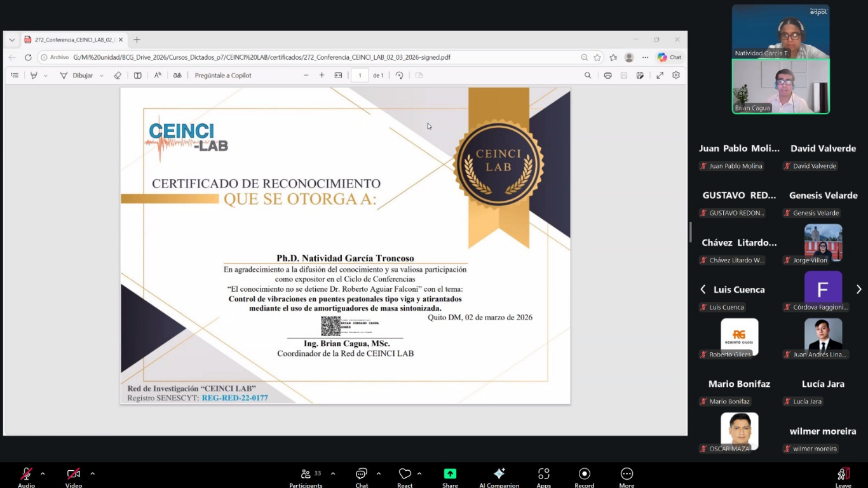This screenshot has height=488, width=868.
Task: Start recording with the Record button
Action: point(584,474)
